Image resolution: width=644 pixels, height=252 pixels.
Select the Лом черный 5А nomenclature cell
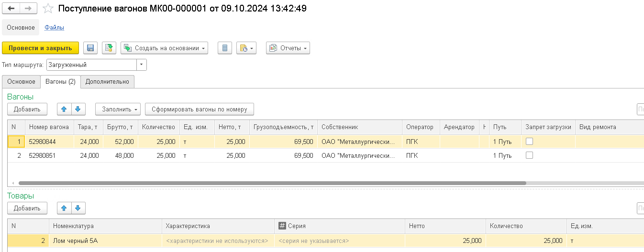point(105,241)
